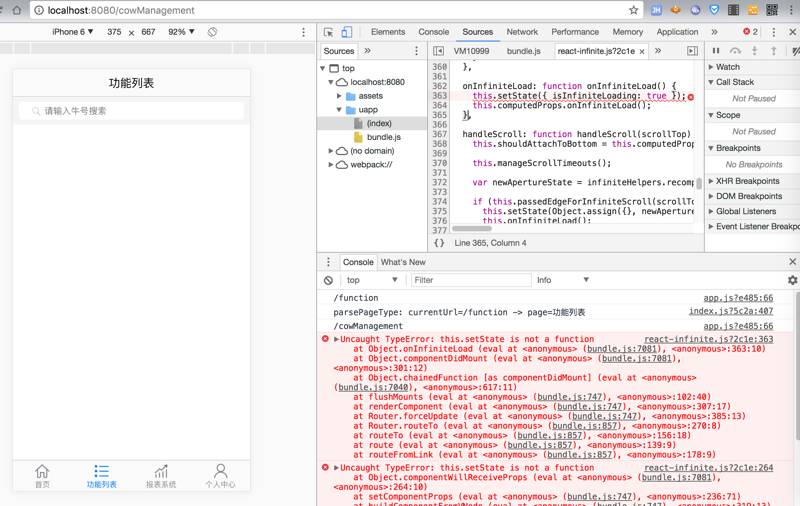Click step into function button
Screen dimensions: 800x506
[755, 51]
